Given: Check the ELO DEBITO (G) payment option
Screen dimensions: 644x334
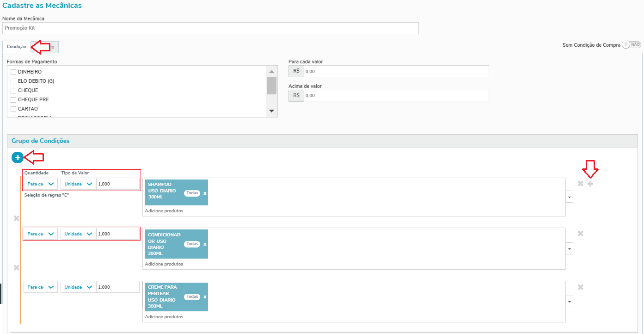Looking at the screenshot, I should point(13,81).
